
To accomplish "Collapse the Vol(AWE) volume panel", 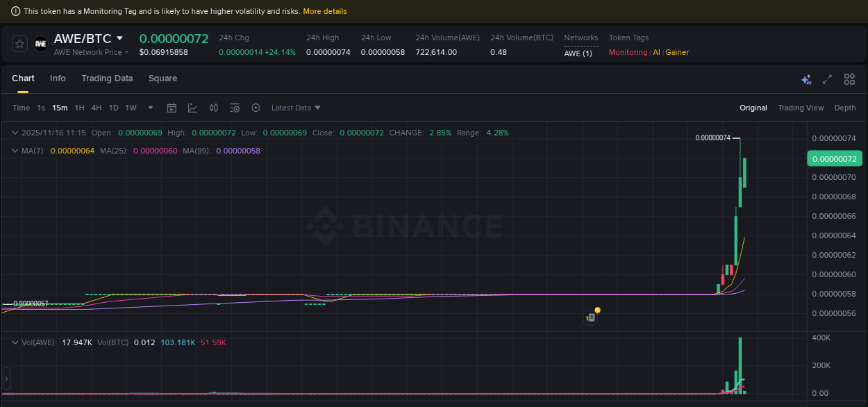I will click(14, 342).
